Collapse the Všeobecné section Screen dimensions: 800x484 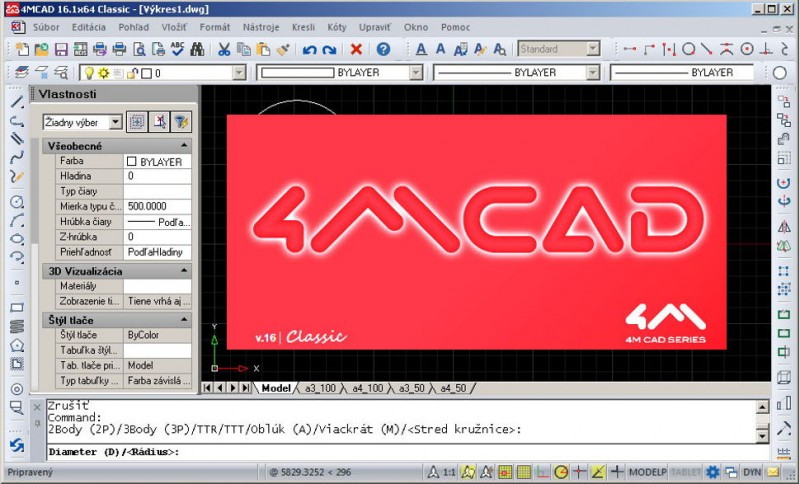pos(184,146)
